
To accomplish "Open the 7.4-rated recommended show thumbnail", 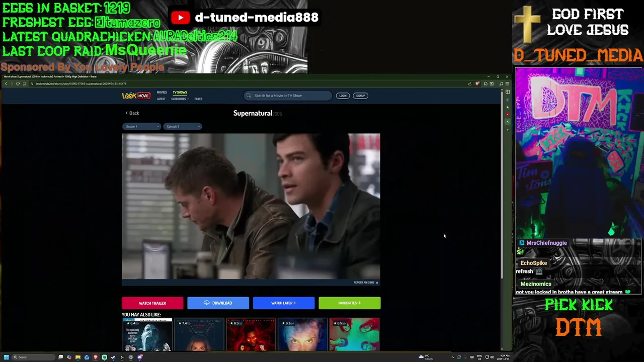I will click(199, 334).
